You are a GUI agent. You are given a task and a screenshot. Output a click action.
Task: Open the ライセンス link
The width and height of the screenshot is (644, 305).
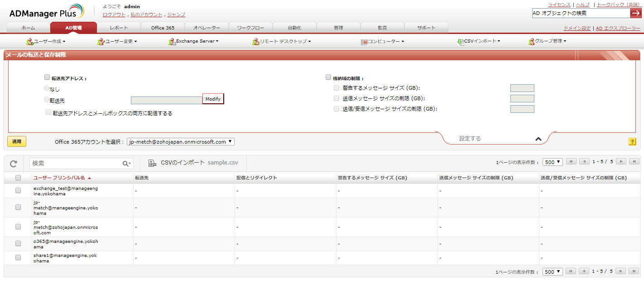(559, 5)
